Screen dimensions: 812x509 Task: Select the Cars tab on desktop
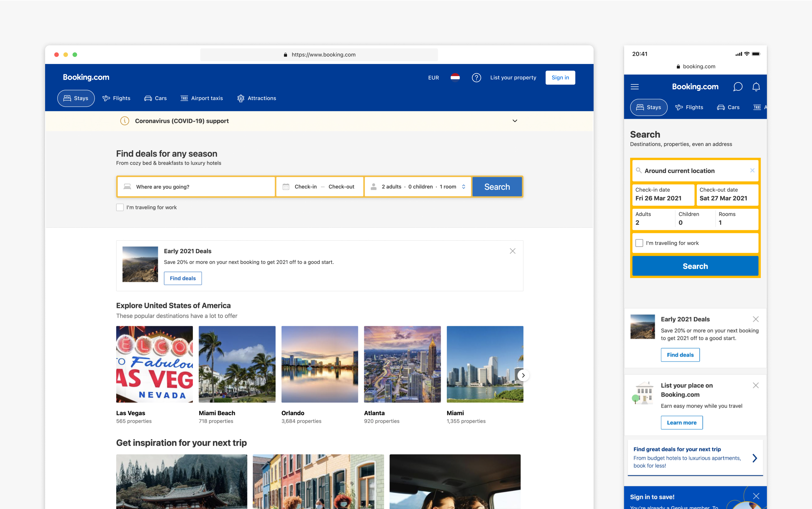pos(155,98)
